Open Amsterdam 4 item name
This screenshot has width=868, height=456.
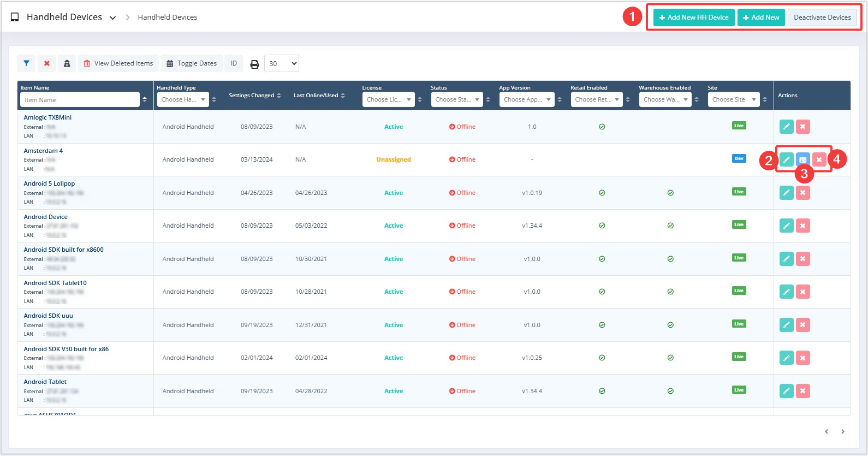pyautogui.click(x=43, y=151)
